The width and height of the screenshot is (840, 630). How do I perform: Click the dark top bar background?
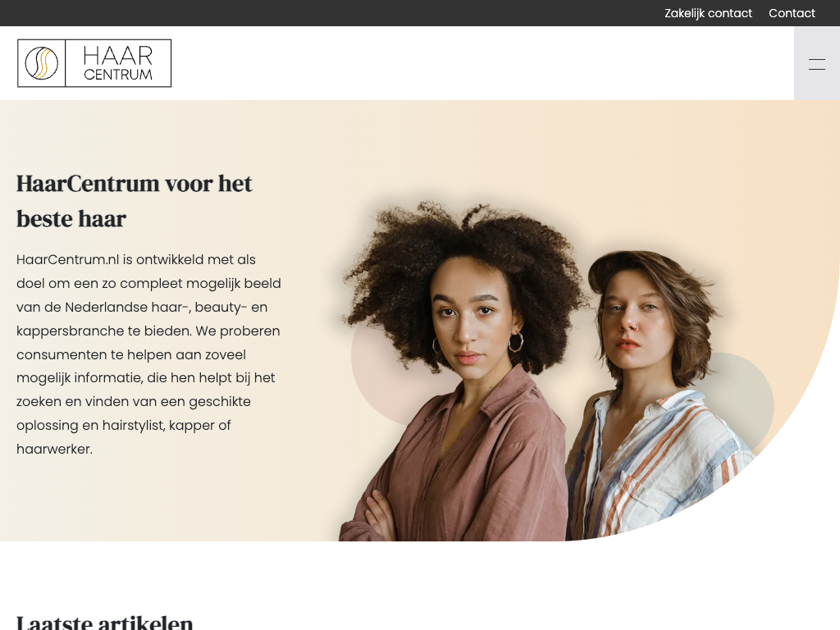click(322, 13)
